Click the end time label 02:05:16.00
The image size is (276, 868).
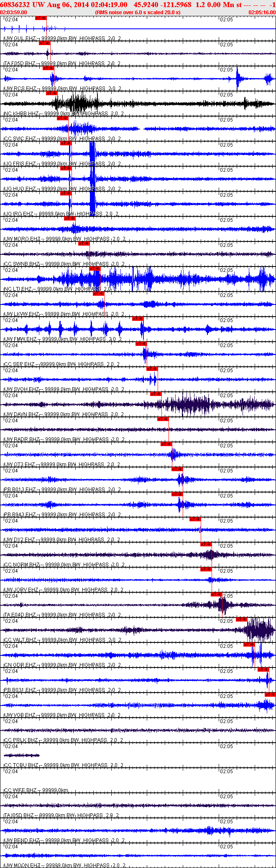point(262,12)
